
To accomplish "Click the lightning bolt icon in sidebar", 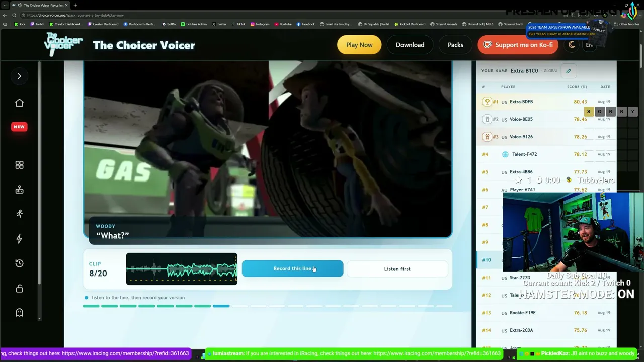I will (19, 239).
